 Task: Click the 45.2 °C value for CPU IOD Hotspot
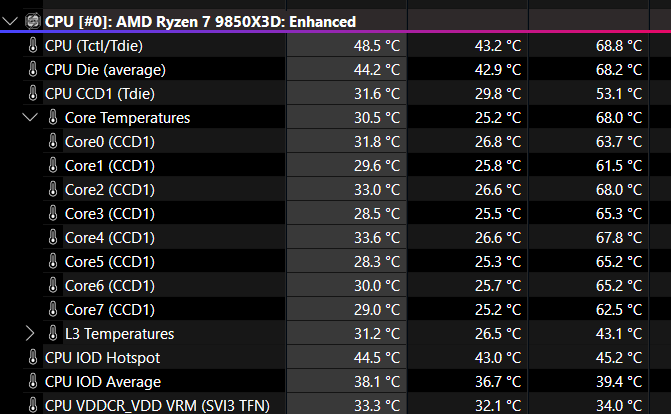coord(619,357)
